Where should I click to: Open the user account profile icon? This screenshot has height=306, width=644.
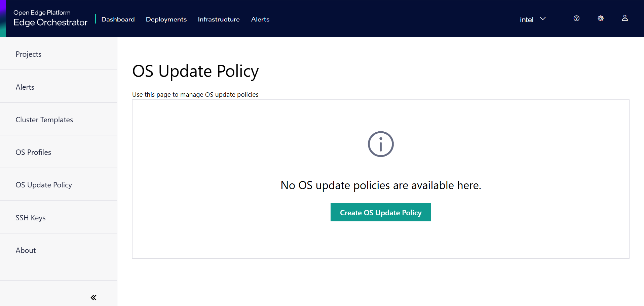(624, 18)
